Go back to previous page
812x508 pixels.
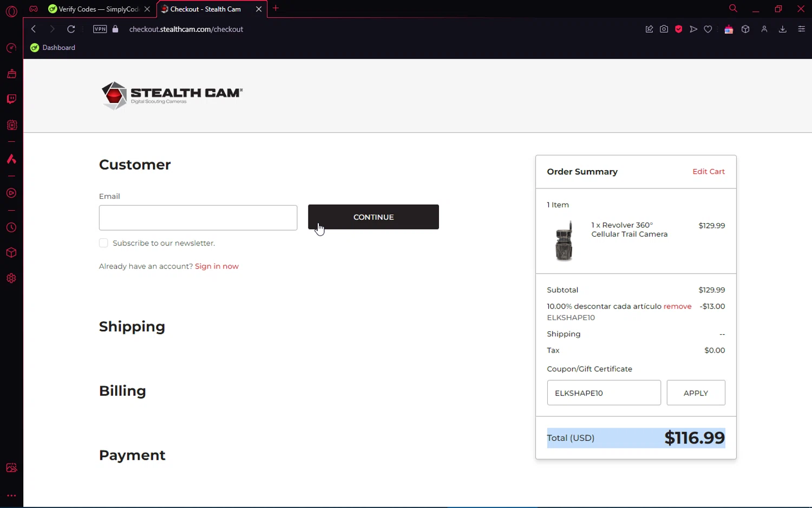coord(34,29)
